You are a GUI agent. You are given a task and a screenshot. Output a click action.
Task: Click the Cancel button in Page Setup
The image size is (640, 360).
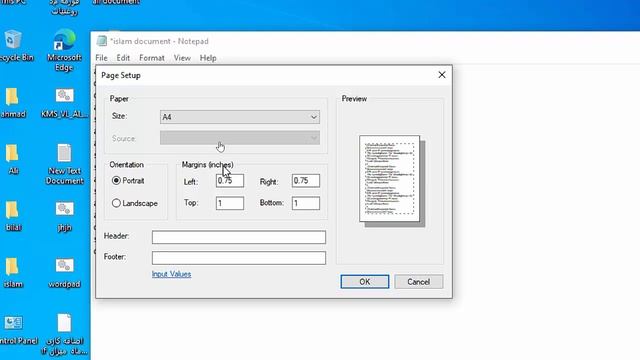click(x=418, y=282)
